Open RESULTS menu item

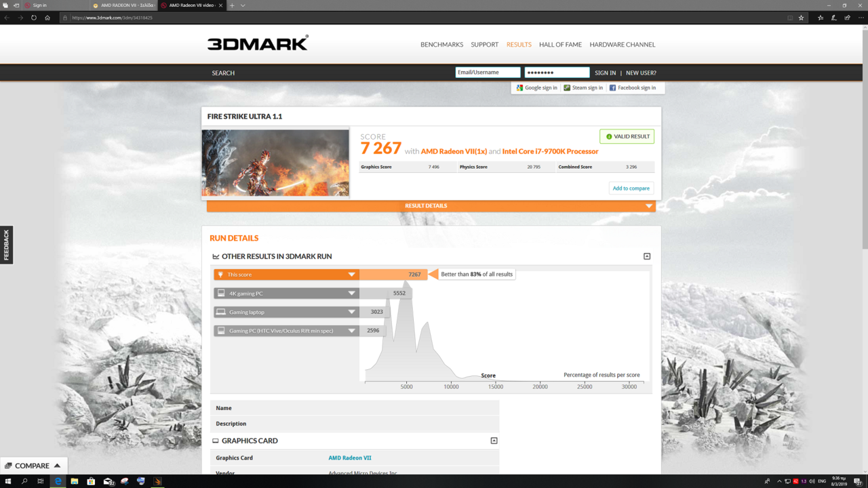click(x=519, y=44)
